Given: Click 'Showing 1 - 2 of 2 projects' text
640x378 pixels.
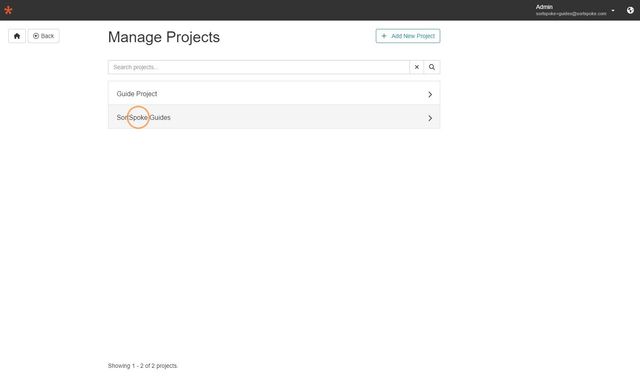Looking at the screenshot, I should 142,366.
